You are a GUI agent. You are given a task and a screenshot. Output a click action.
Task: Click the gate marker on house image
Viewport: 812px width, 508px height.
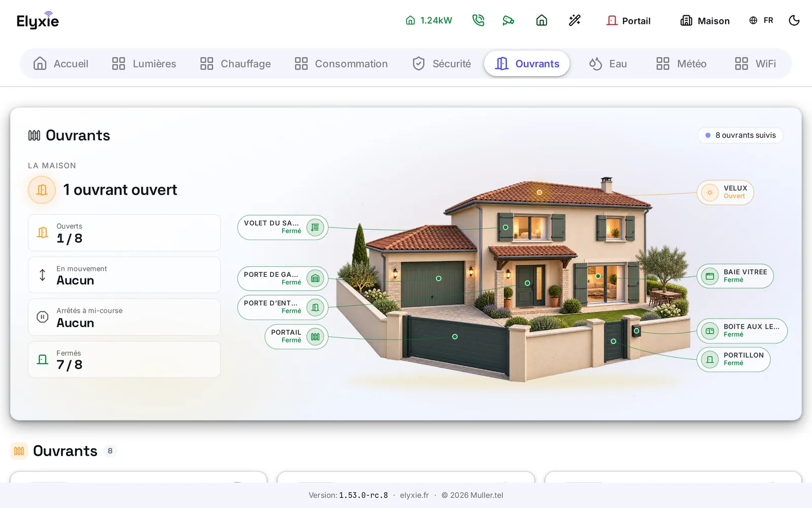455,337
